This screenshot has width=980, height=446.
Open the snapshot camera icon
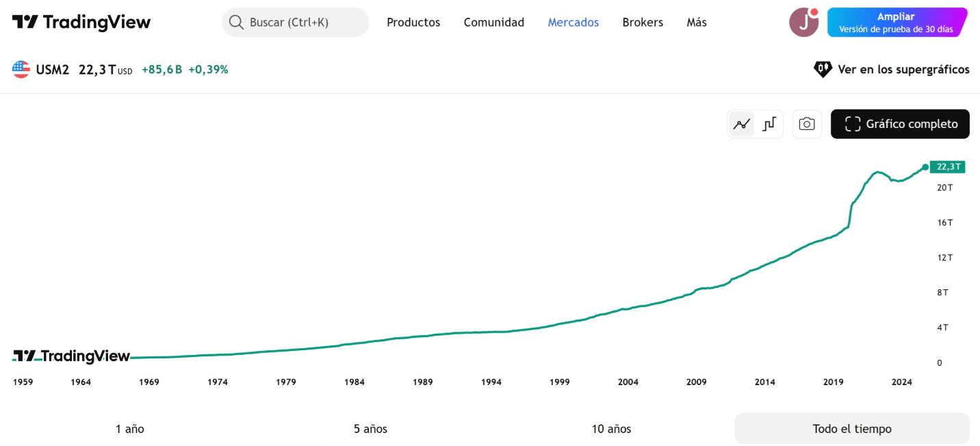click(x=807, y=124)
